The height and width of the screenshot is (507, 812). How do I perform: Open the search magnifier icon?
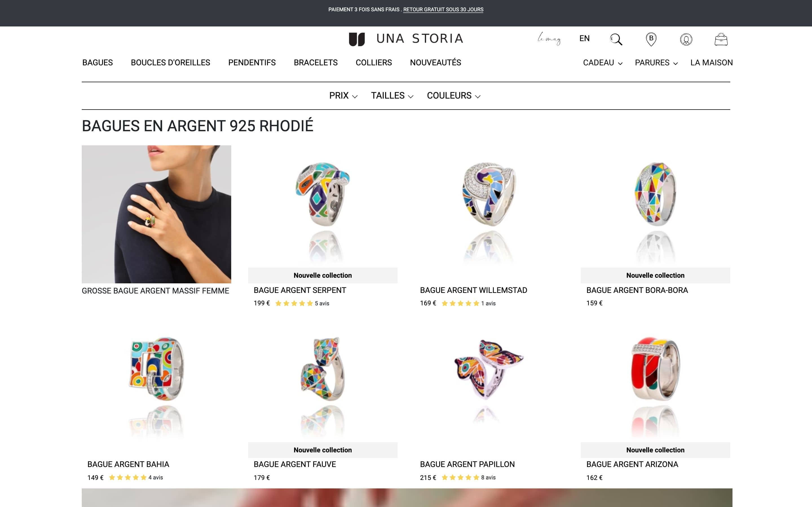(616, 39)
